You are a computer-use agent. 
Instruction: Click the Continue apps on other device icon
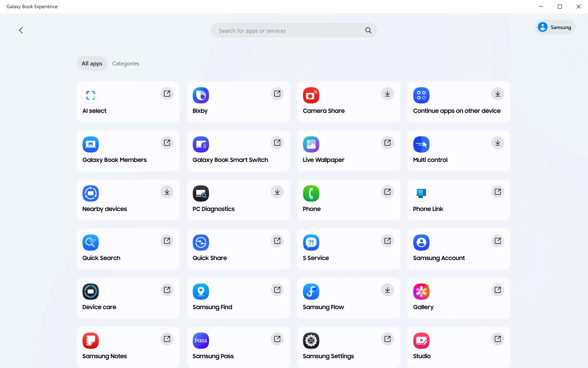click(x=421, y=95)
